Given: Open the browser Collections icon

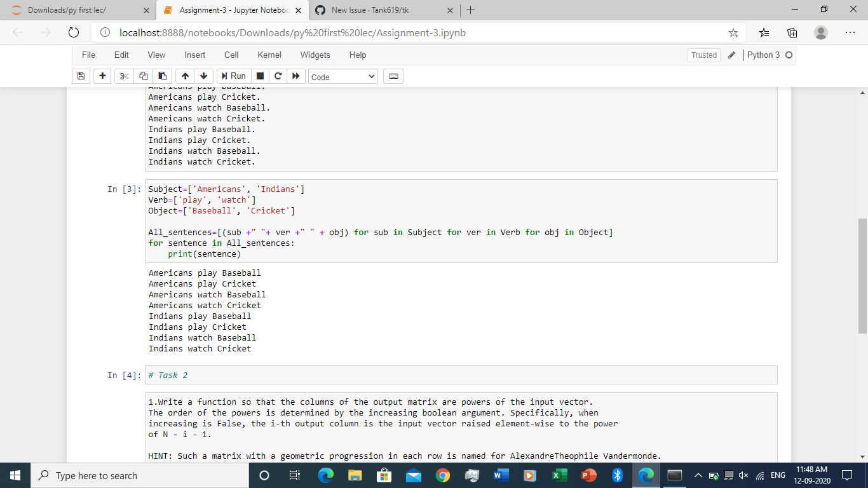Looking at the screenshot, I should tap(792, 32).
